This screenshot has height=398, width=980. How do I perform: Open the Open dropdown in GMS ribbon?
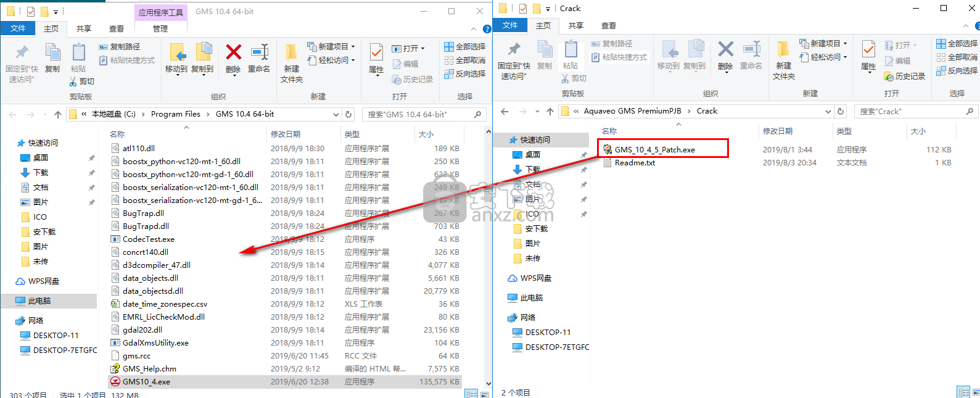408,48
